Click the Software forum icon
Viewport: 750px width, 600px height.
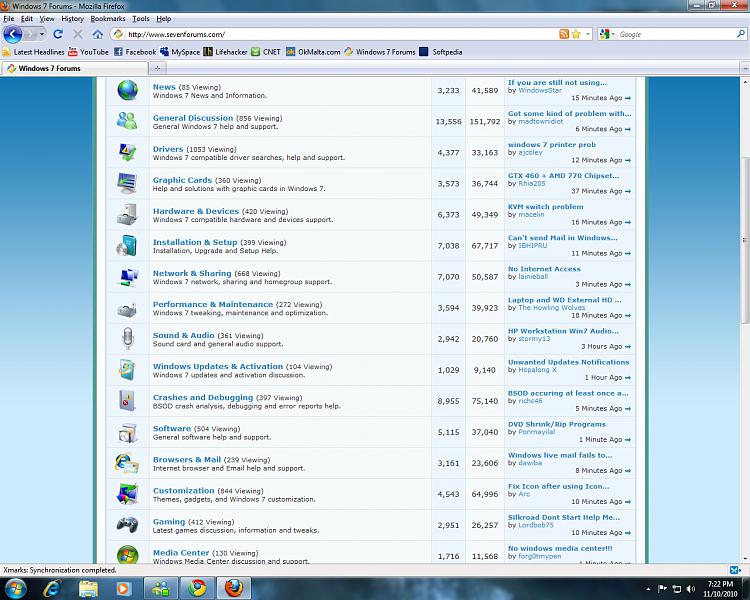(x=128, y=432)
